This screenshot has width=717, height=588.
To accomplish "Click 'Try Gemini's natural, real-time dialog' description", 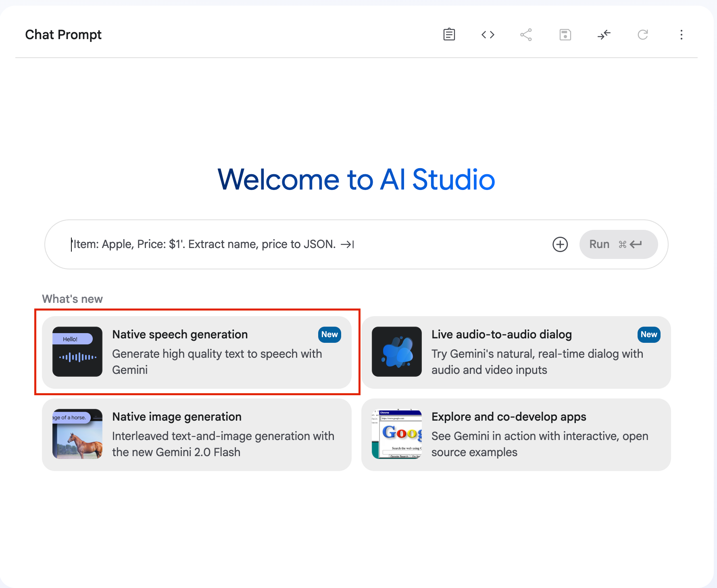I will tap(537, 362).
